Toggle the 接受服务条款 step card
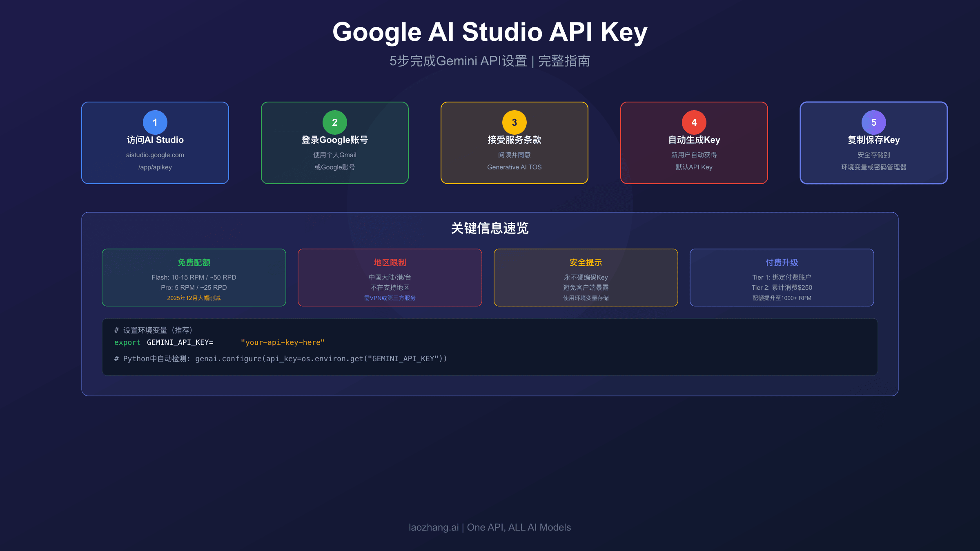This screenshot has width=980, height=551. coord(514,142)
